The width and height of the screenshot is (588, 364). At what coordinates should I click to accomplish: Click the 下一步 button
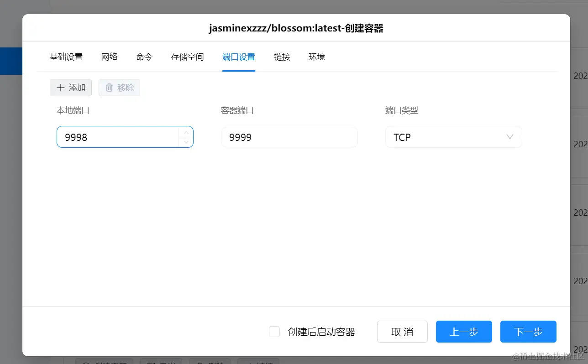point(528,332)
